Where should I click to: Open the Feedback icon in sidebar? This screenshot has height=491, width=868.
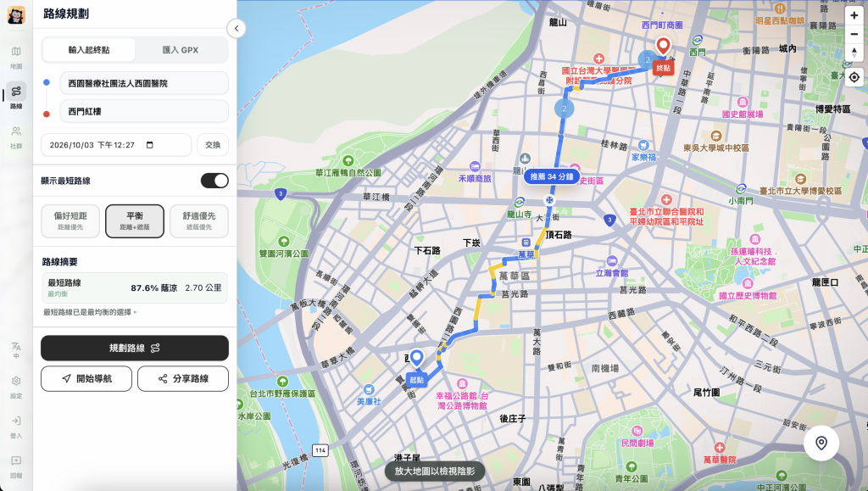point(16,466)
